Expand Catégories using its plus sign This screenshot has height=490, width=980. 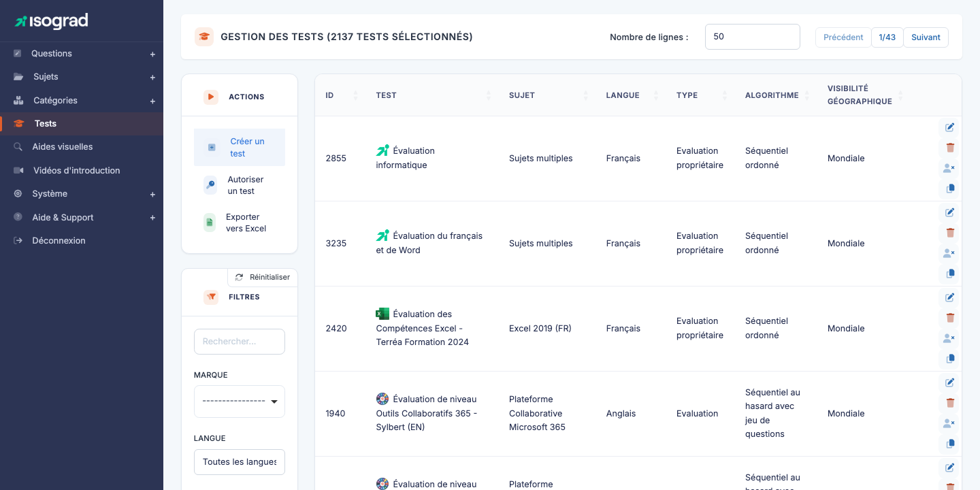pos(152,101)
